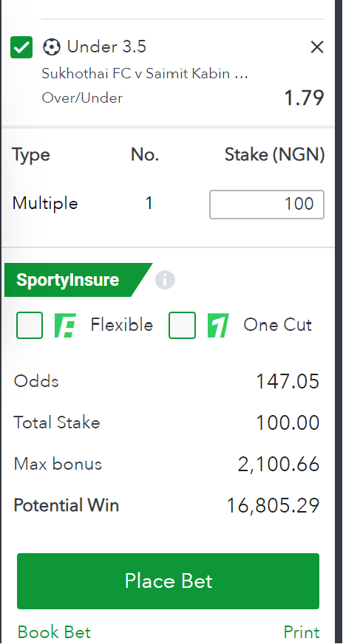Image resolution: width=343 pixels, height=644 pixels.
Task: Click the Potential Win amount 16,805.29
Action: (273, 506)
